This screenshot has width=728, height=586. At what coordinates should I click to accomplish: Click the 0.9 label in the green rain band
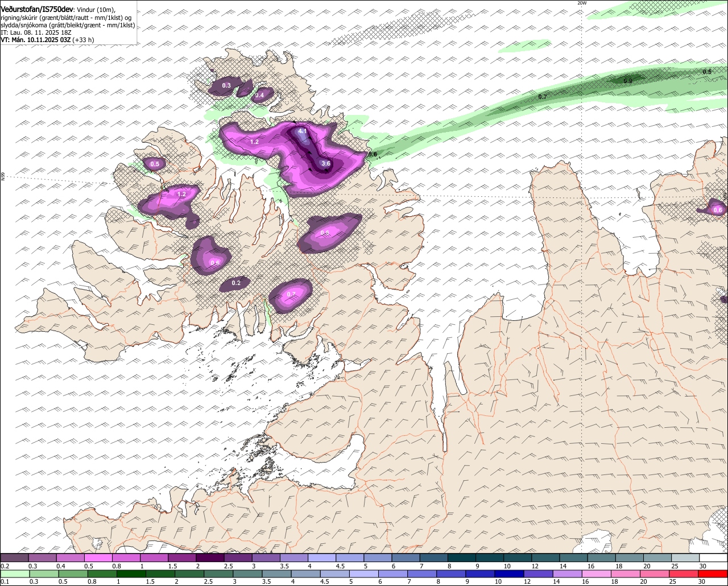(x=628, y=81)
